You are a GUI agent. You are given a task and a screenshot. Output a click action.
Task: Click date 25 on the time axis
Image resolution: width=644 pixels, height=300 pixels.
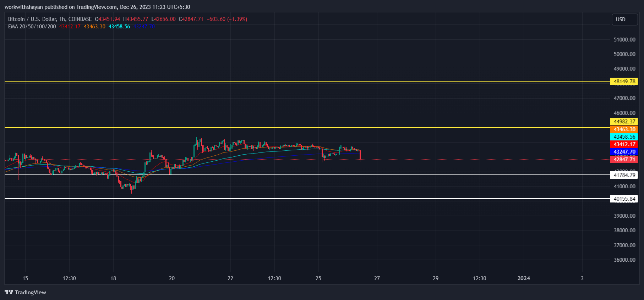click(x=318, y=278)
